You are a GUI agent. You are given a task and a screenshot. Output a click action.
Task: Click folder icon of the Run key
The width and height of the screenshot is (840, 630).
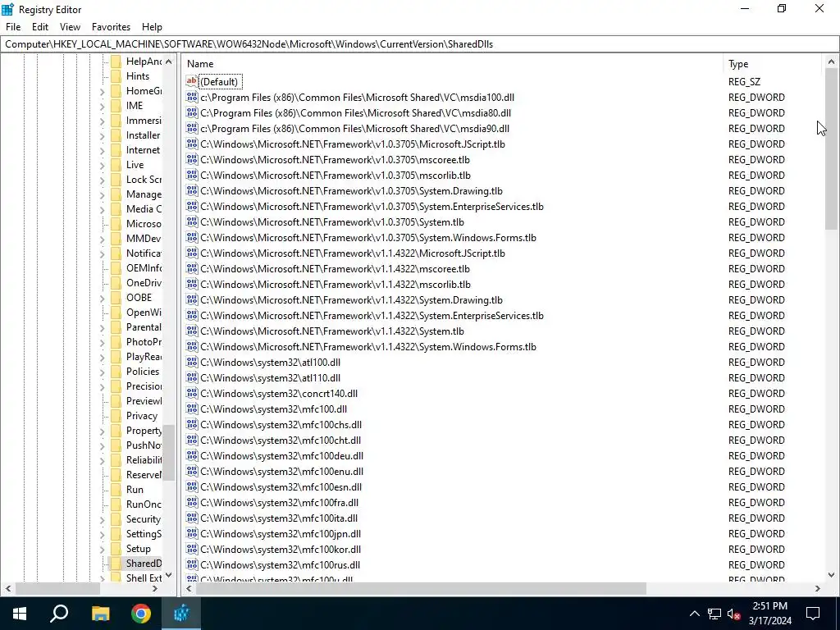pos(116,489)
